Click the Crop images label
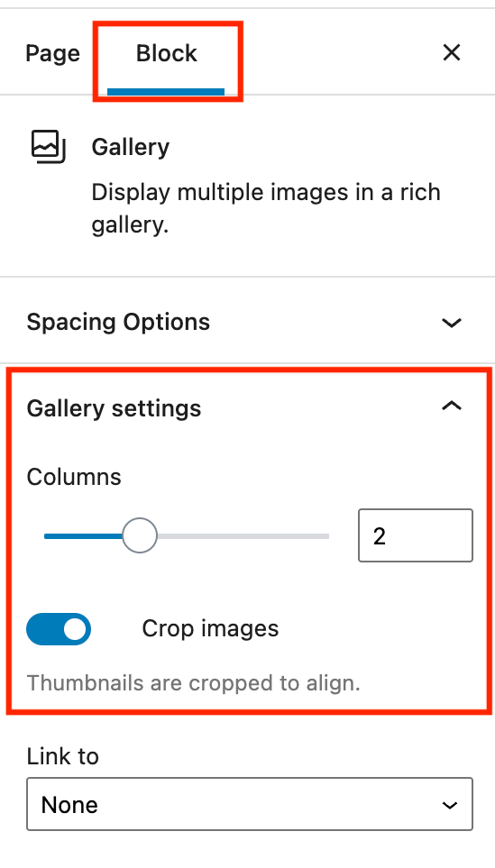495x868 pixels. pos(210,628)
